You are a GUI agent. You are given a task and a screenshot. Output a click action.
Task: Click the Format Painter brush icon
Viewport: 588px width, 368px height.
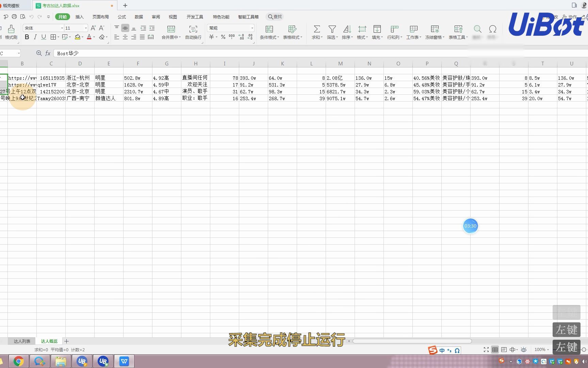click(x=11, y=29)
